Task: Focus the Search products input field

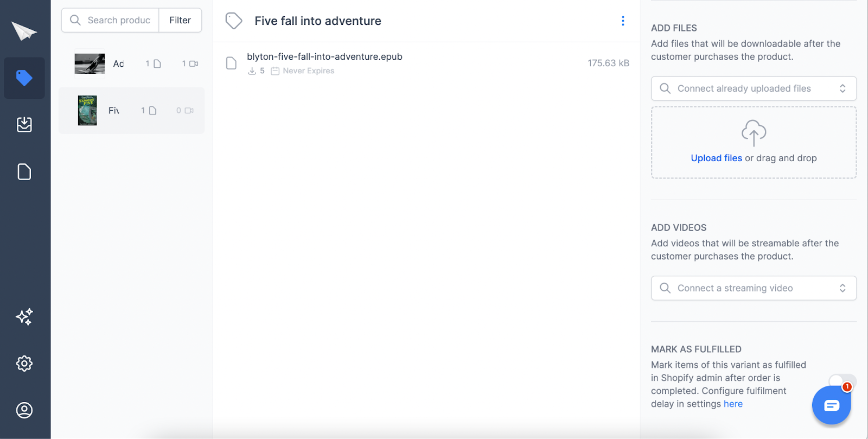Action: tap(110, 20)
